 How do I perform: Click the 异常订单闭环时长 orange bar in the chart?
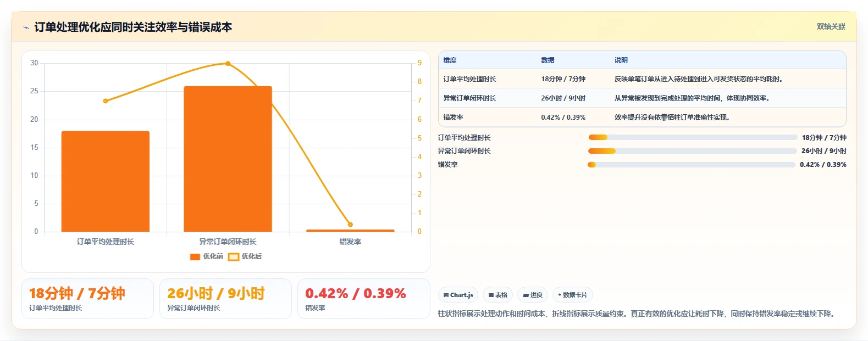point(228,159)
